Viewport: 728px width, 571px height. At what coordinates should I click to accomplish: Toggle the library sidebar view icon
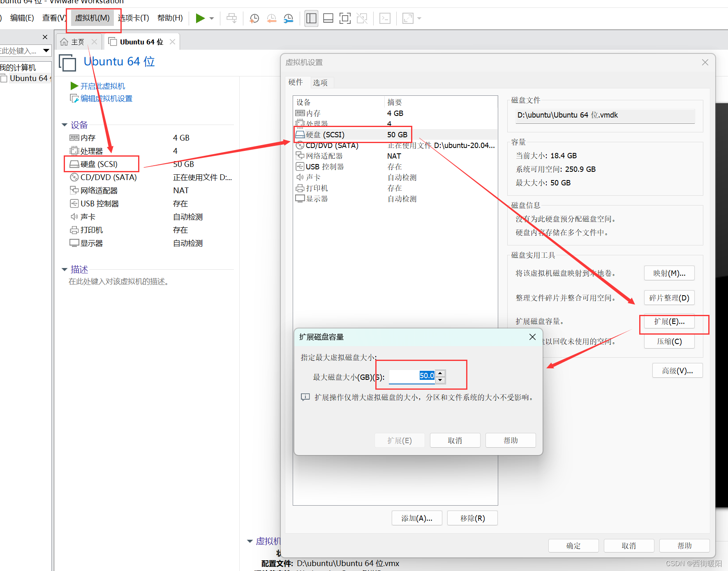(311, 18)
